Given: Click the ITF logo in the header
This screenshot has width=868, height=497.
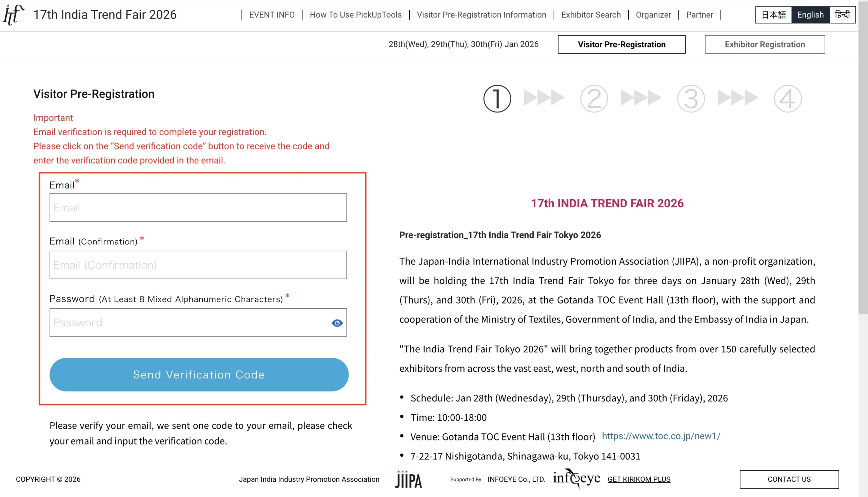Looking at the screenshot, I should (x=14, y=15).
